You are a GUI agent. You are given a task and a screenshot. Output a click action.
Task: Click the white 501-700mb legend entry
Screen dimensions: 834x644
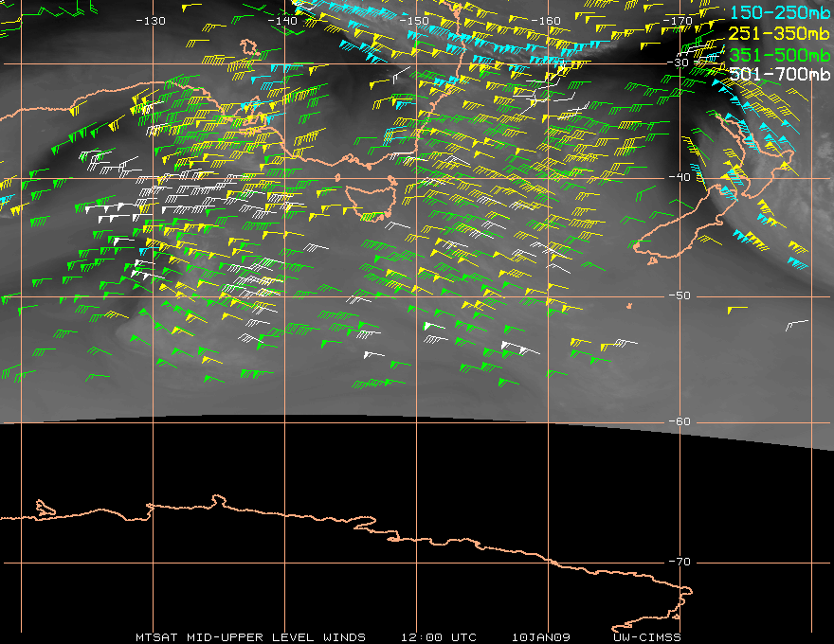779,74
